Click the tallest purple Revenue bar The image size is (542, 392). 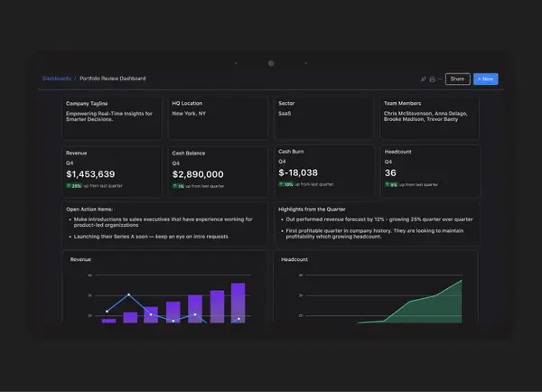(238, 303)
